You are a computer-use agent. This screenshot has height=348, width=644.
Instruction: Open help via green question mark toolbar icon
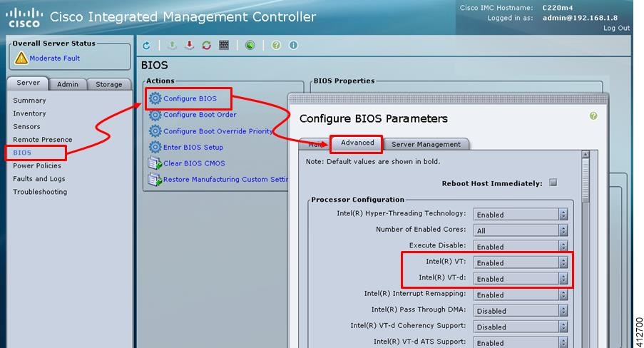276,45
